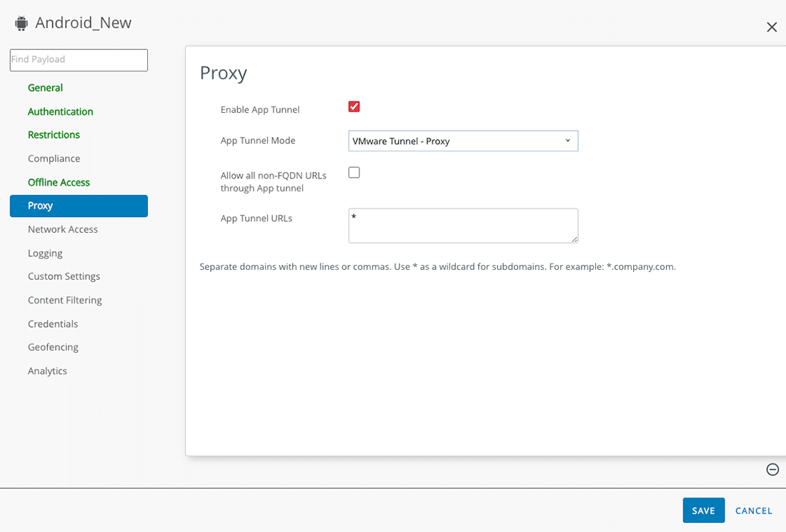
Task: Open the Geofencing payload settings
Action: (x=53, y=347)
